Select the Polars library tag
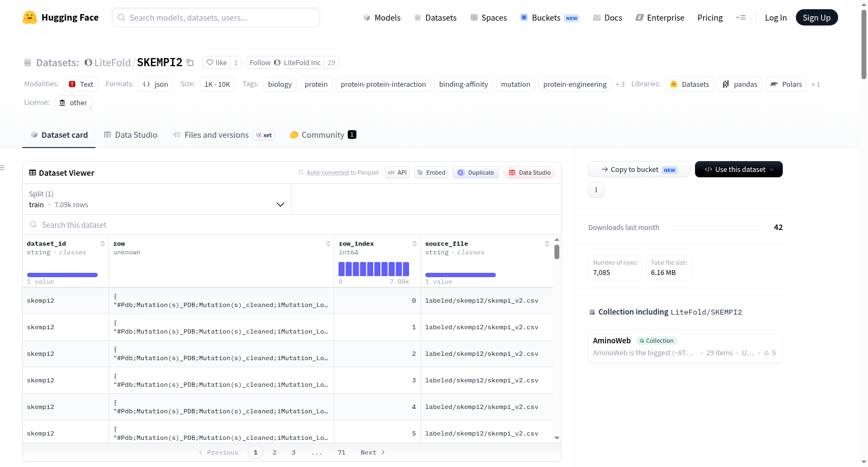The width and height of the screenshot is (868, 467). point(786,84)
